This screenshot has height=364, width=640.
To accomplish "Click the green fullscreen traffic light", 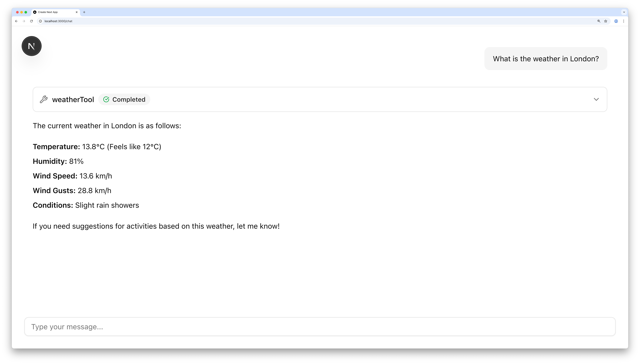I will coord(26,12).
